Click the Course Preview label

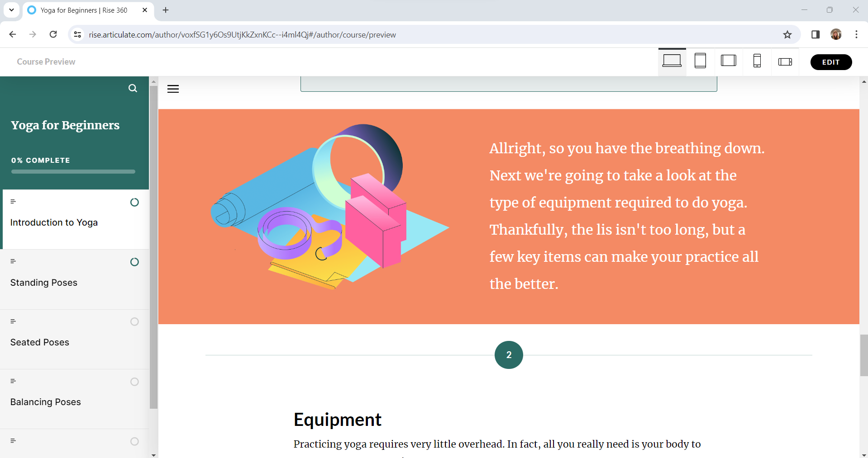(46, 62)
